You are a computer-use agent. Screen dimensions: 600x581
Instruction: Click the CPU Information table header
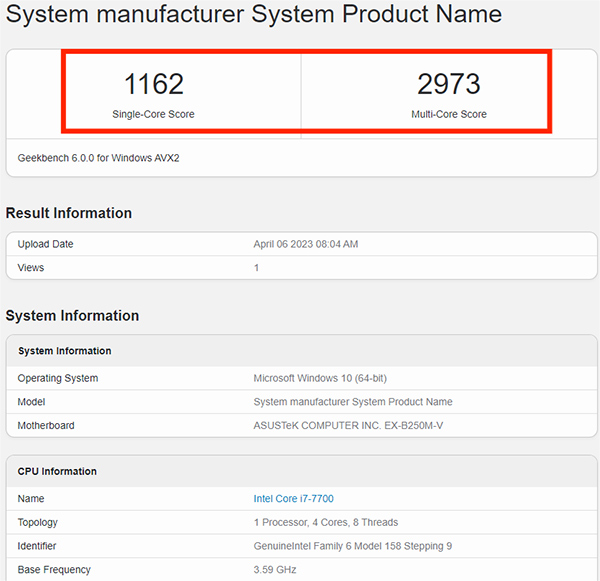pos(57,471)
